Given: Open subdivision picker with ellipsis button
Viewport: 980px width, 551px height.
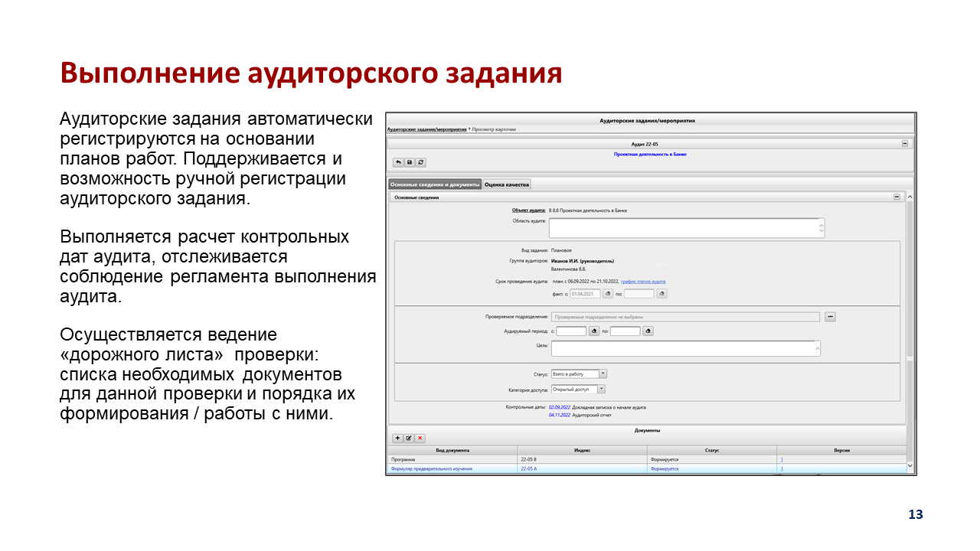Looking at the screenshot, I should 830,316.
